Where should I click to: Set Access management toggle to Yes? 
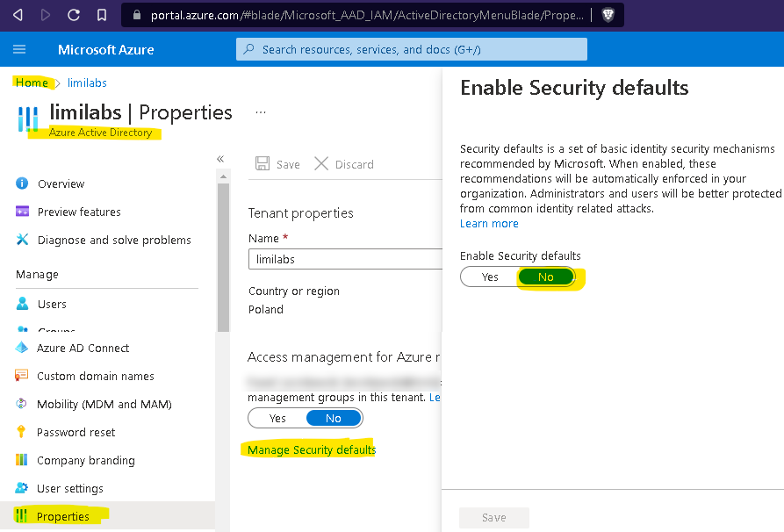pos(277,418)
